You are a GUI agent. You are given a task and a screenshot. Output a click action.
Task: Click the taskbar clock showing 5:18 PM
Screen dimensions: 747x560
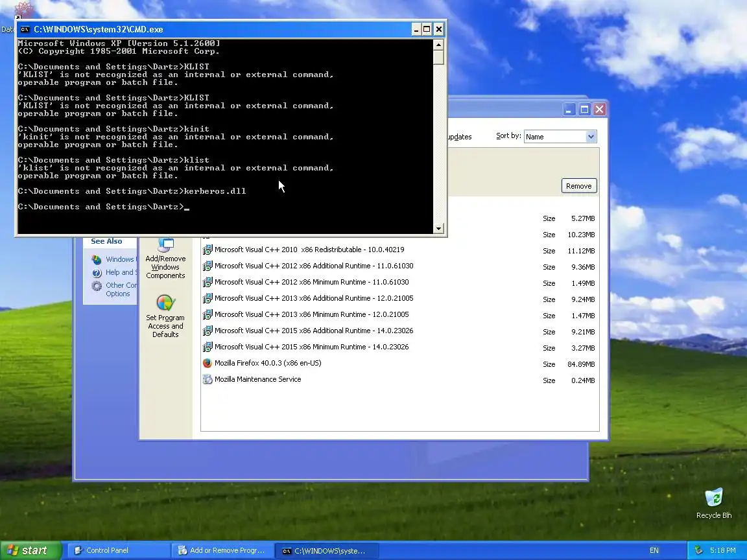(x=723, y=550)
